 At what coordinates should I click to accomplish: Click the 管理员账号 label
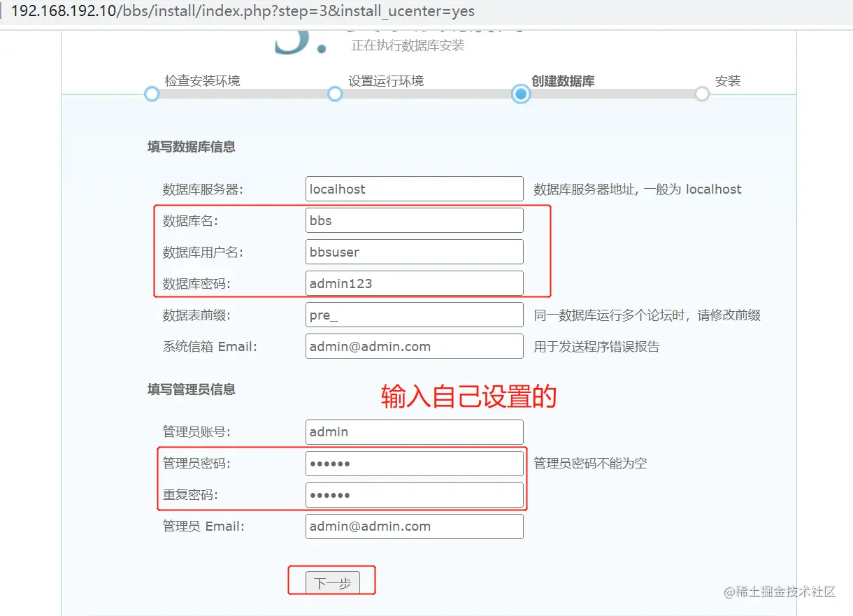(196, 432)
